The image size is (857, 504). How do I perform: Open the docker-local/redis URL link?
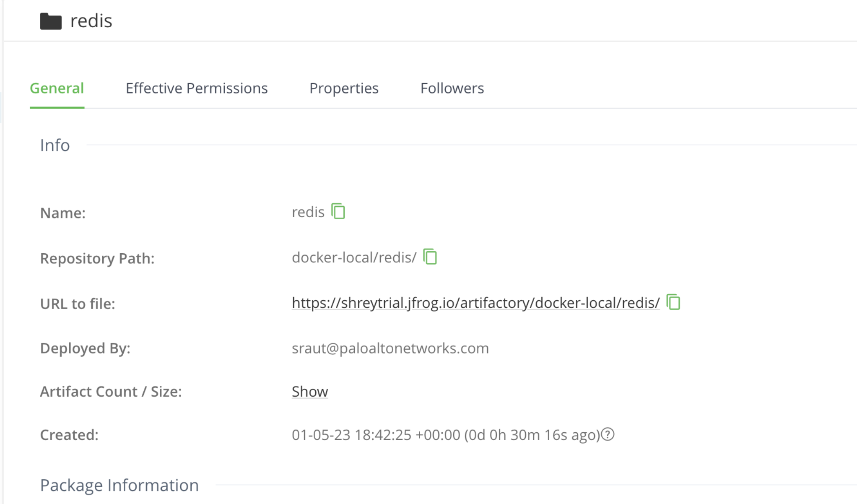click(475, 303)
